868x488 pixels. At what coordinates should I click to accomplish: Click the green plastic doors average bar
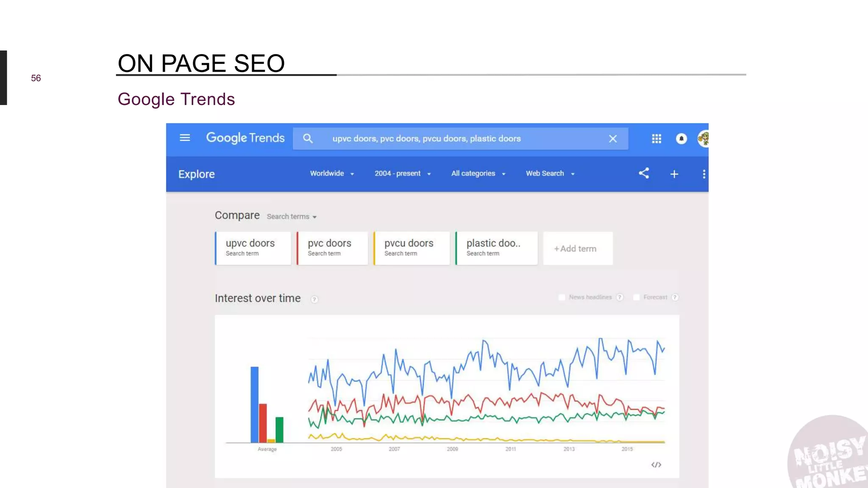pyautogui.click(x=279, y=430)
